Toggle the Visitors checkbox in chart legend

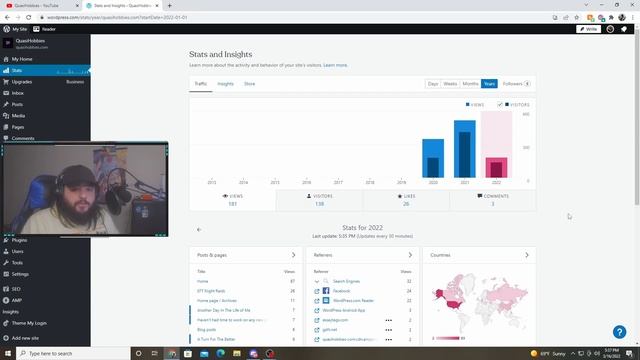pyautogui.click(x=500, y=105)
